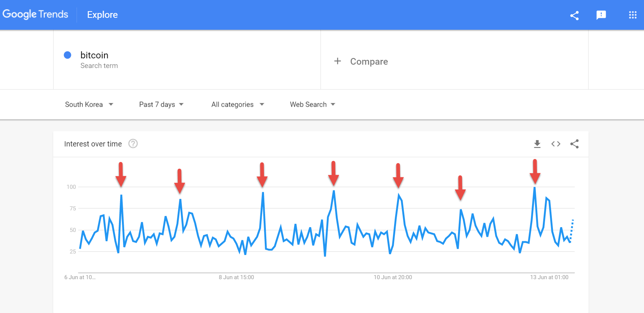Image resolution: width=644 pixels, height=313 pixels.
Task: Change the Past 7 days time range
Action: [x=161, y=104]
